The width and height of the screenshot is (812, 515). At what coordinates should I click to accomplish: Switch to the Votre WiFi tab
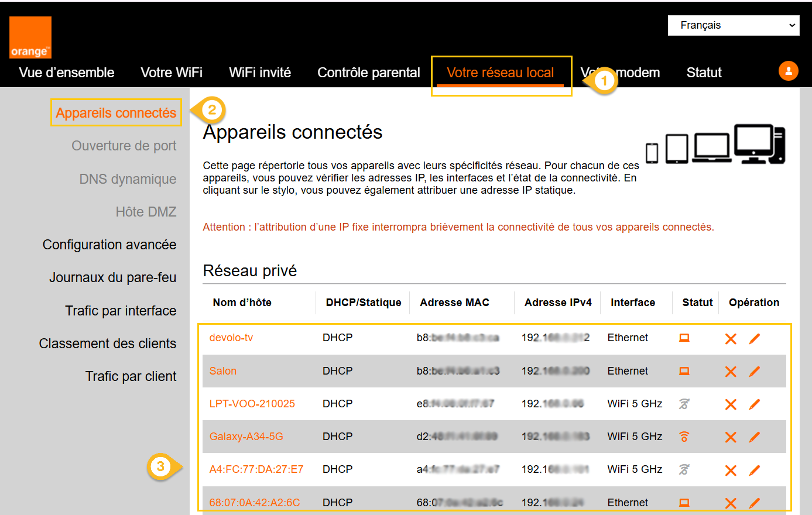(171, 72)
